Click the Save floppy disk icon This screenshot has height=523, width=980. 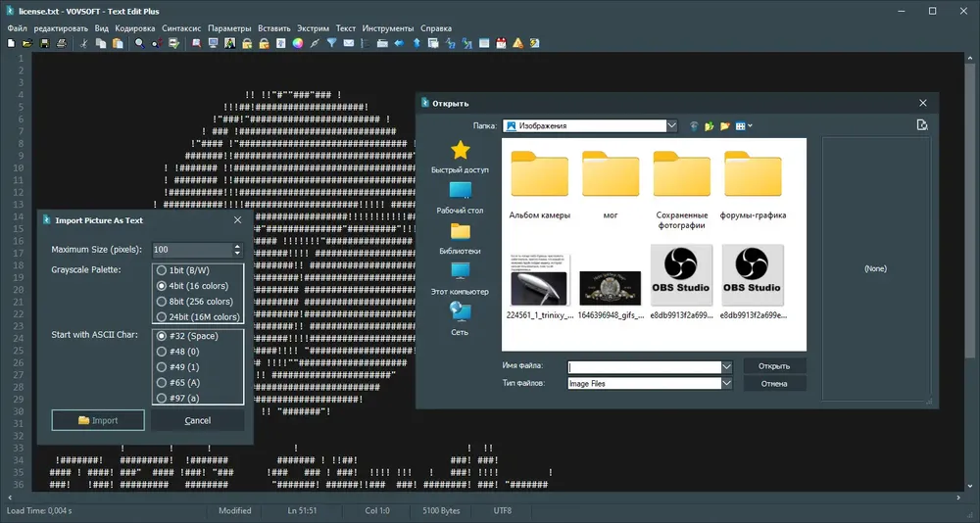(44, 43)
